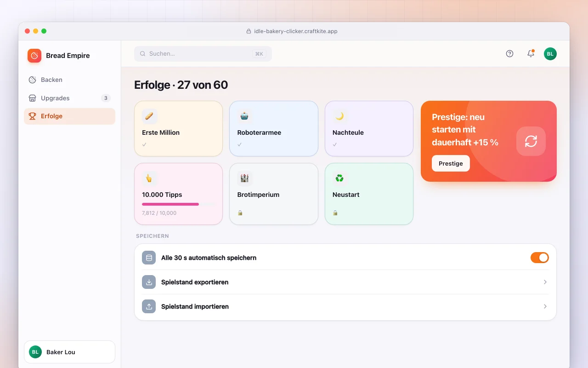
Task: Open the Baker Lou account card
Action: (x=69, y=352)
